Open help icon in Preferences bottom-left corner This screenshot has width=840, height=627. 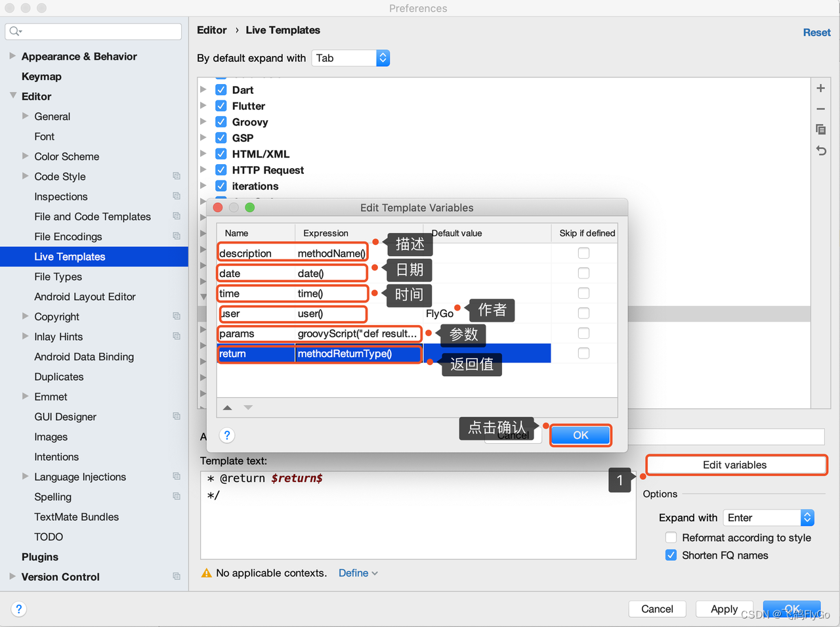(x=19, y=609)
